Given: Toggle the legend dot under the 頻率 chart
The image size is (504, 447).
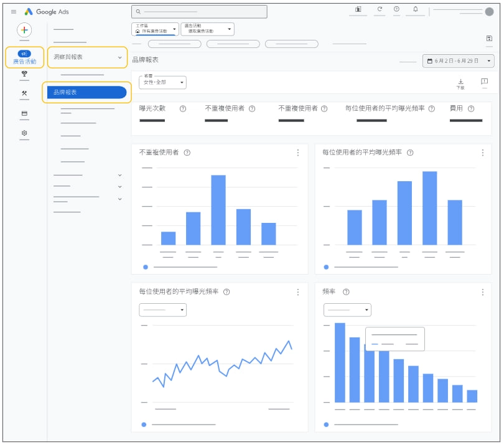Looking at the screenshot, I should coord(326,424).
